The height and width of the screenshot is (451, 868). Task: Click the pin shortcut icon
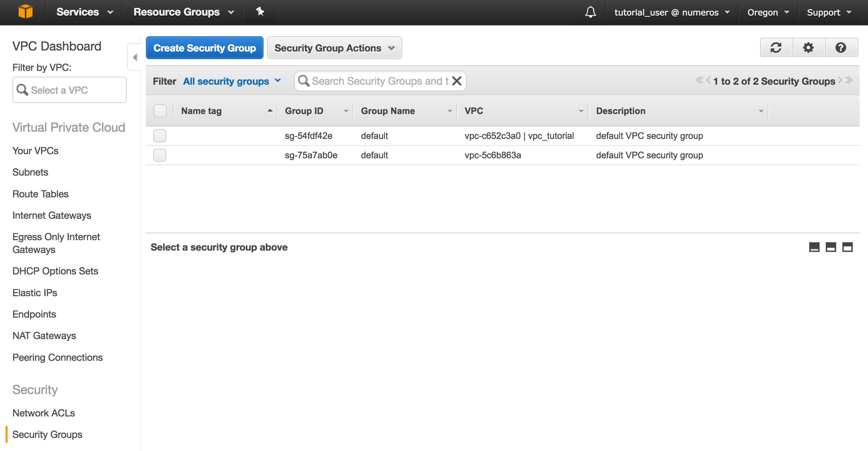260,12
